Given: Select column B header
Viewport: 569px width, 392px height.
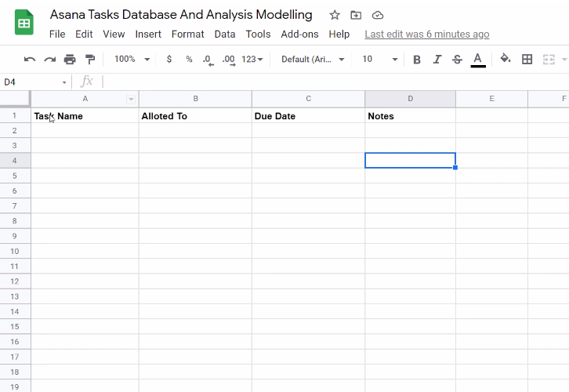Looking at the screenshot, I should pos(195,99).
